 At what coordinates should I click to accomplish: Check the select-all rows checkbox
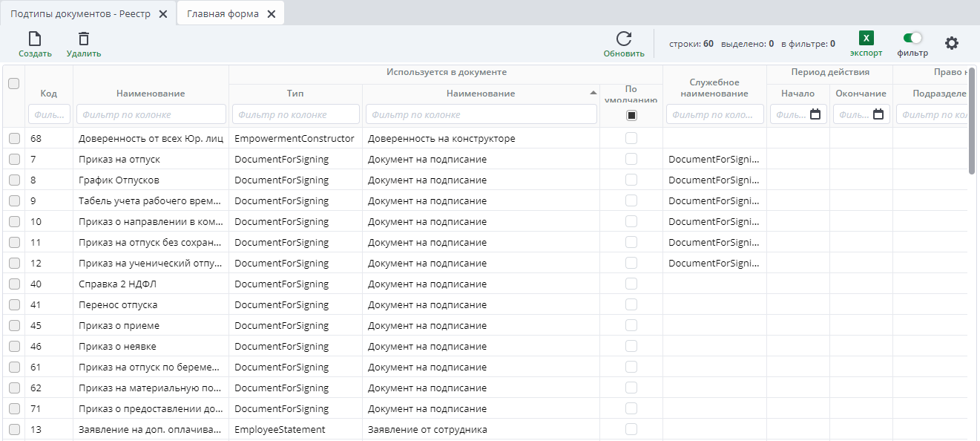[13, 84]
